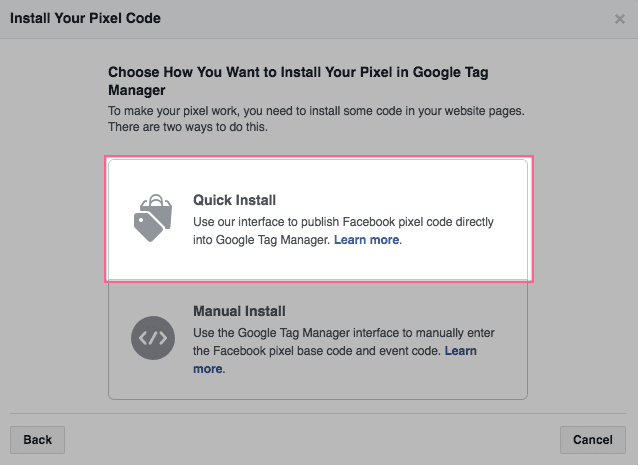Click the Choose How You Want heading

click(298, 81)
